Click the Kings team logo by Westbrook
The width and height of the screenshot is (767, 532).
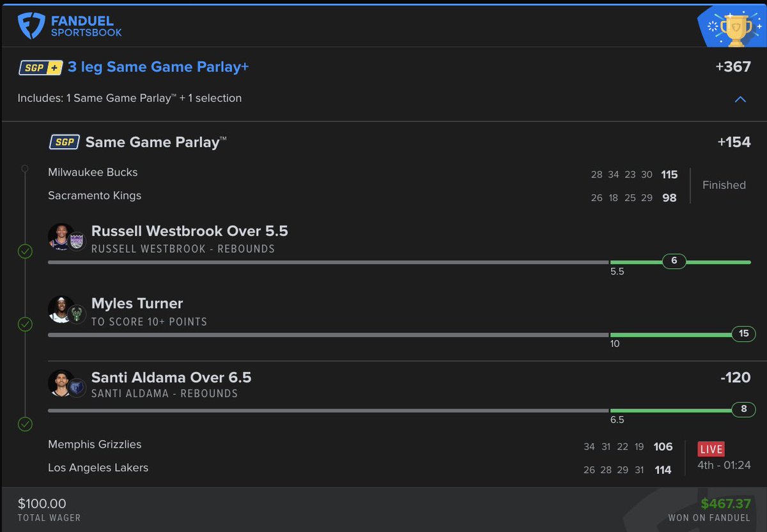click(x=77, y=241)
